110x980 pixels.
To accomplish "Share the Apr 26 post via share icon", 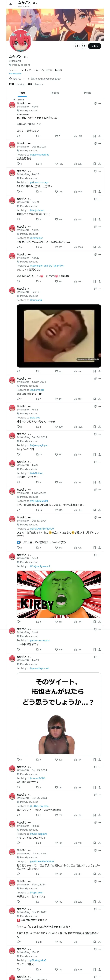I will click(x=100, y=247).
